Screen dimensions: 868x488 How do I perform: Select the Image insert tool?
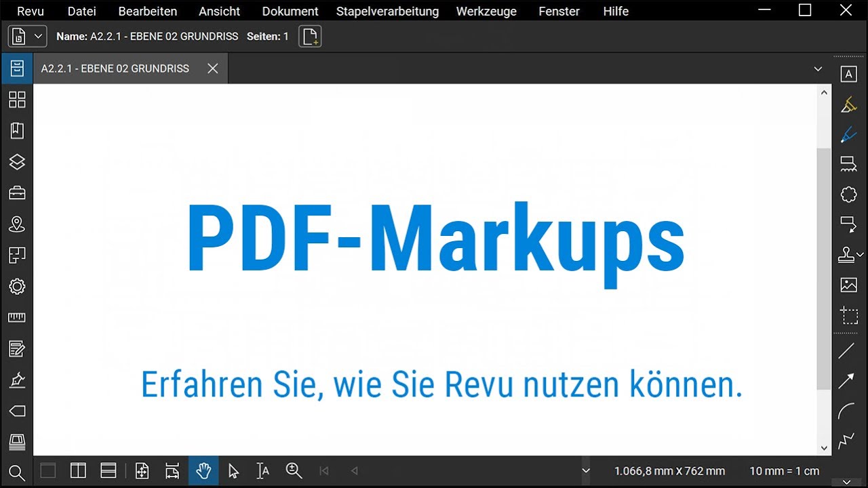[x=848, y=285]
